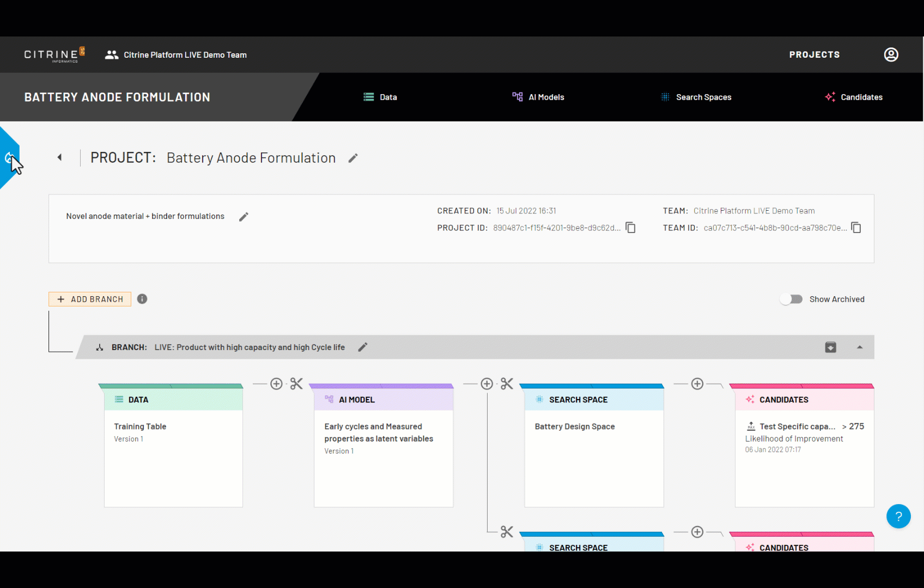Screen dimensions: 924x588
Task: Click the blue side panel tab icon
Action: point(8,158)
